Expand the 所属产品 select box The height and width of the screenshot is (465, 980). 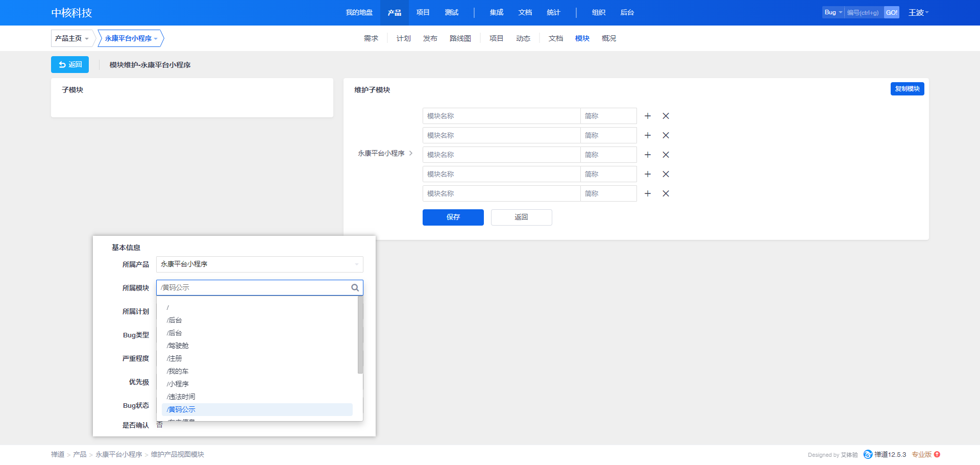[x=259, y=264]
